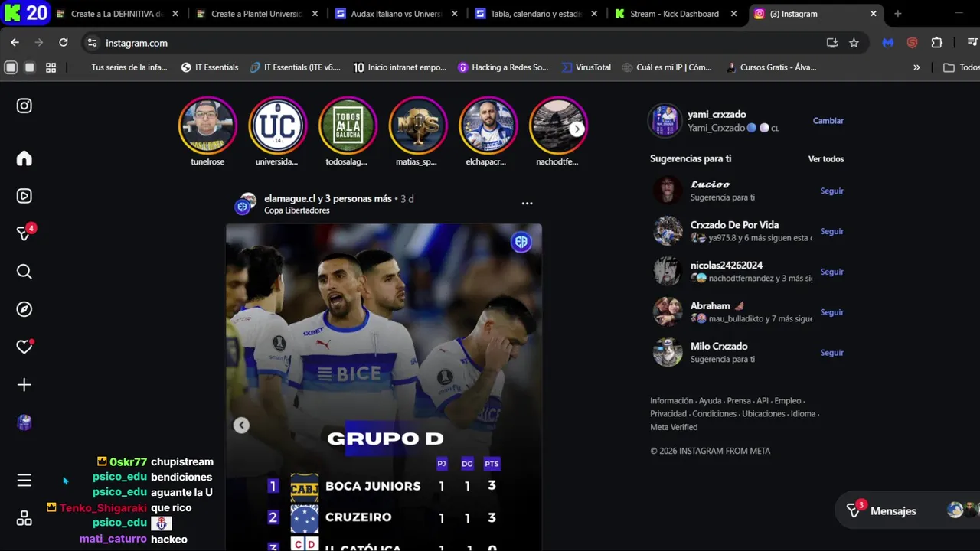View todosalag... story

click(348, 126)
